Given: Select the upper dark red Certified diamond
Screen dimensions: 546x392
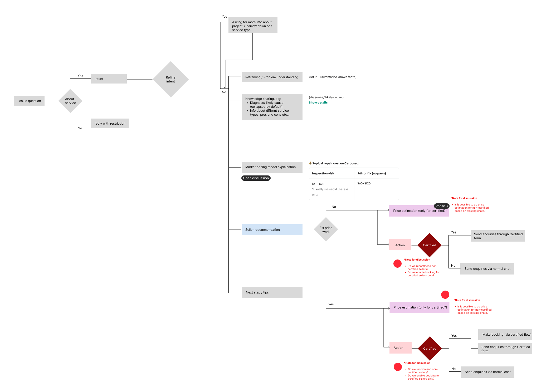Looking at the screenshot, I should 429,245.
